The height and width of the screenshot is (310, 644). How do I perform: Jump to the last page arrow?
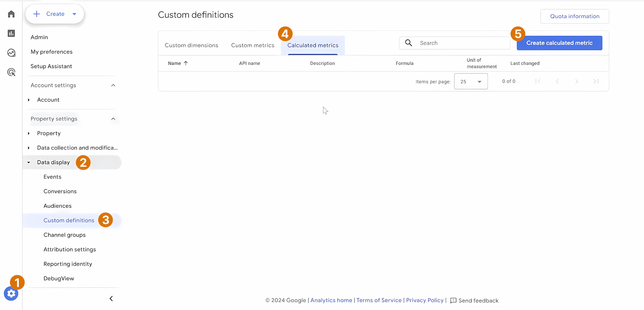click(595, 81)
